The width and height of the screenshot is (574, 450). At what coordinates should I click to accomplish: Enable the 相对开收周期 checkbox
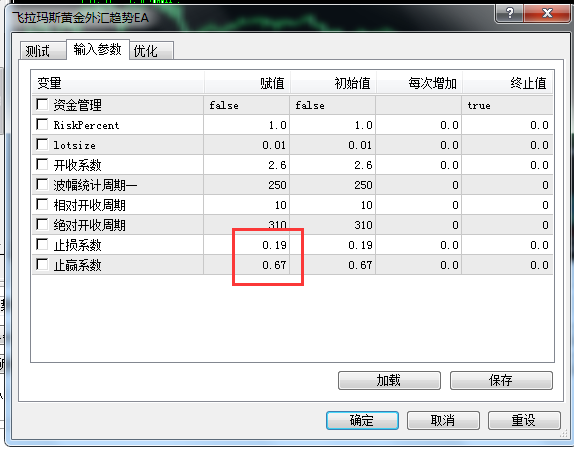click(42, 204)
